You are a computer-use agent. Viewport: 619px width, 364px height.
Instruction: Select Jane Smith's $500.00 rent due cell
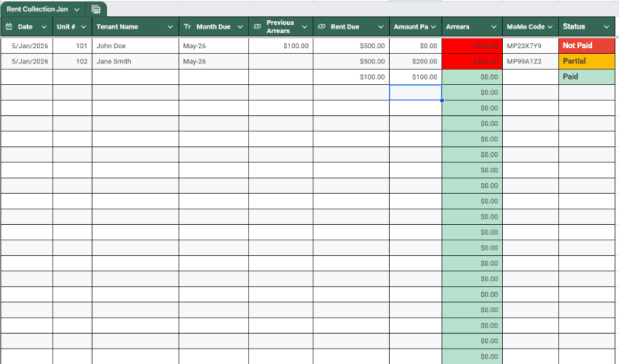click(x=351, y=61)
